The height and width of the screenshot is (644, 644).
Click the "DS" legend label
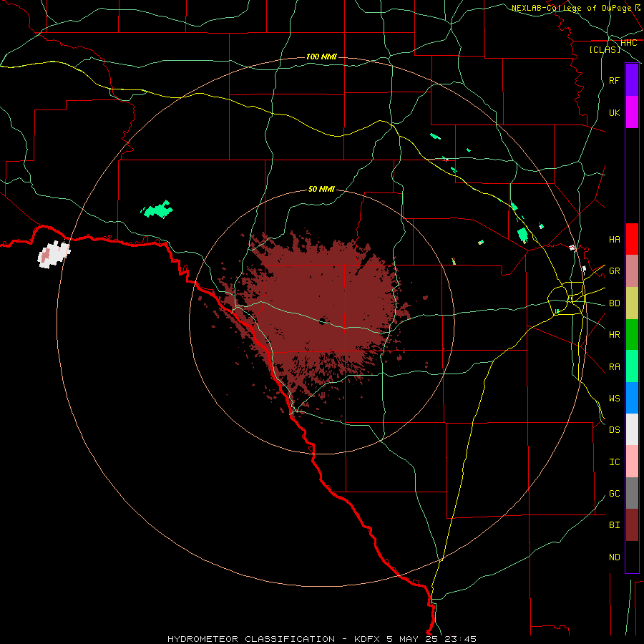click(x=614, y=430)
